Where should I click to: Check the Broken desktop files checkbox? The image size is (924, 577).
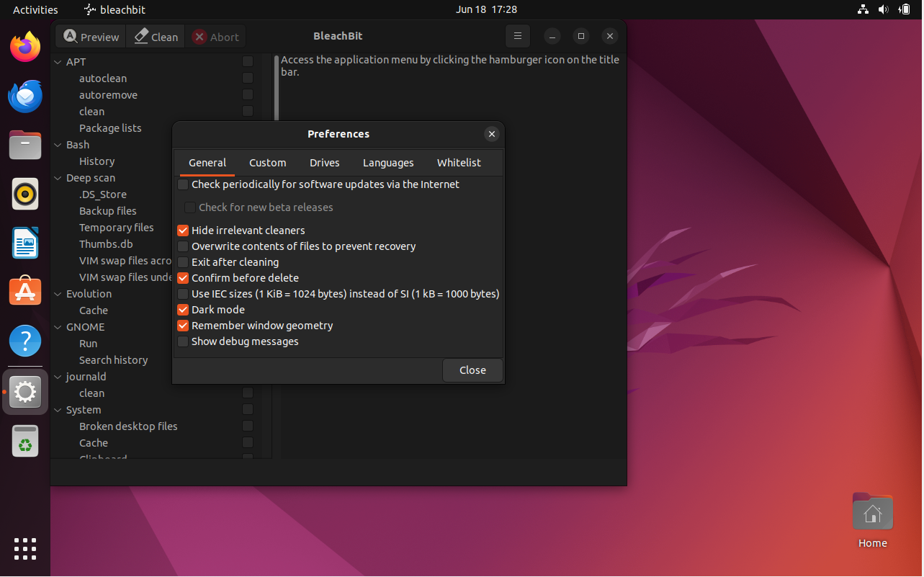(x=248, y=426)
